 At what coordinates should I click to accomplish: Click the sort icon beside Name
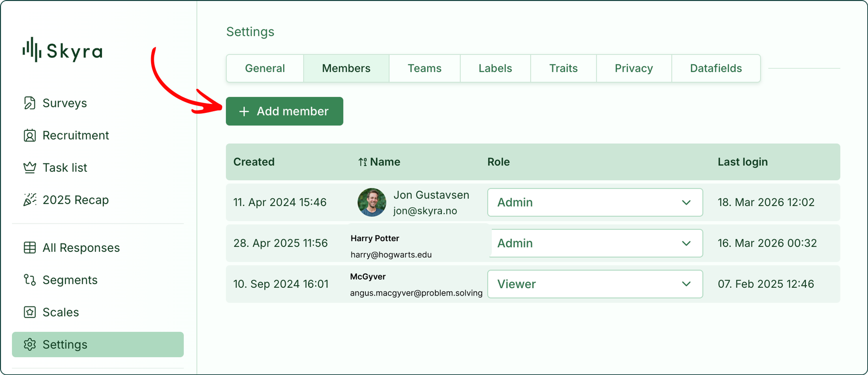363,162
